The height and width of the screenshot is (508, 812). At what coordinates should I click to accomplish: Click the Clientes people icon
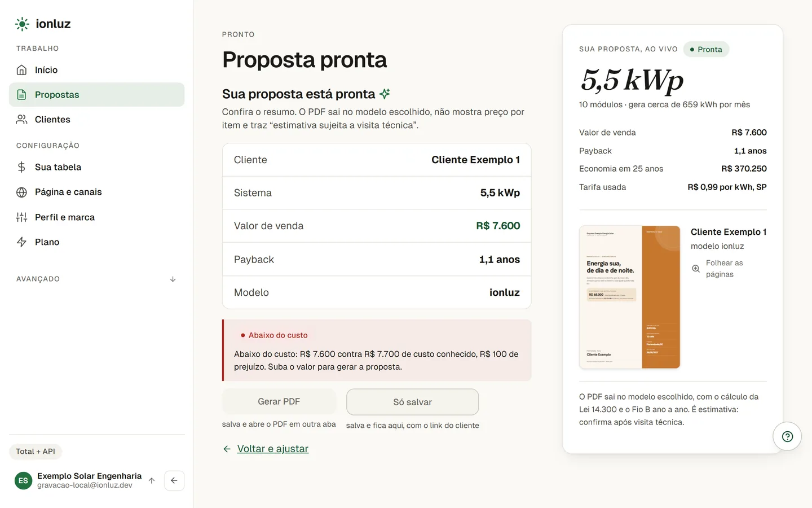[x=21, y=120]
